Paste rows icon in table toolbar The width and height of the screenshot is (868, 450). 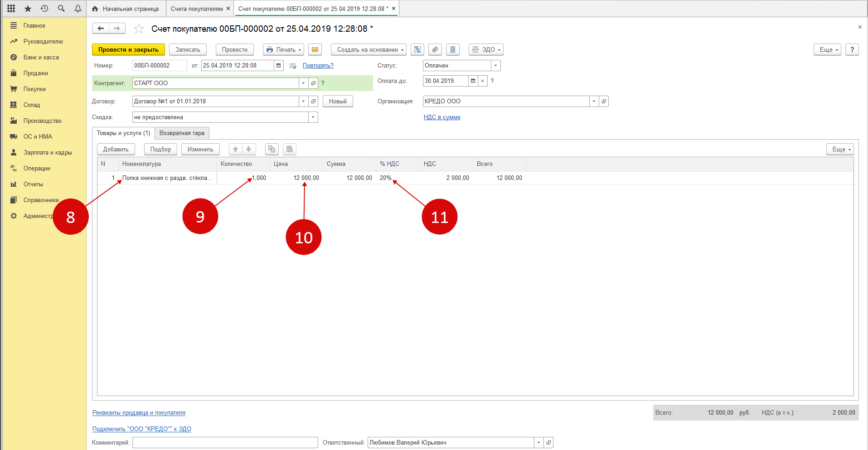(290, 149)
